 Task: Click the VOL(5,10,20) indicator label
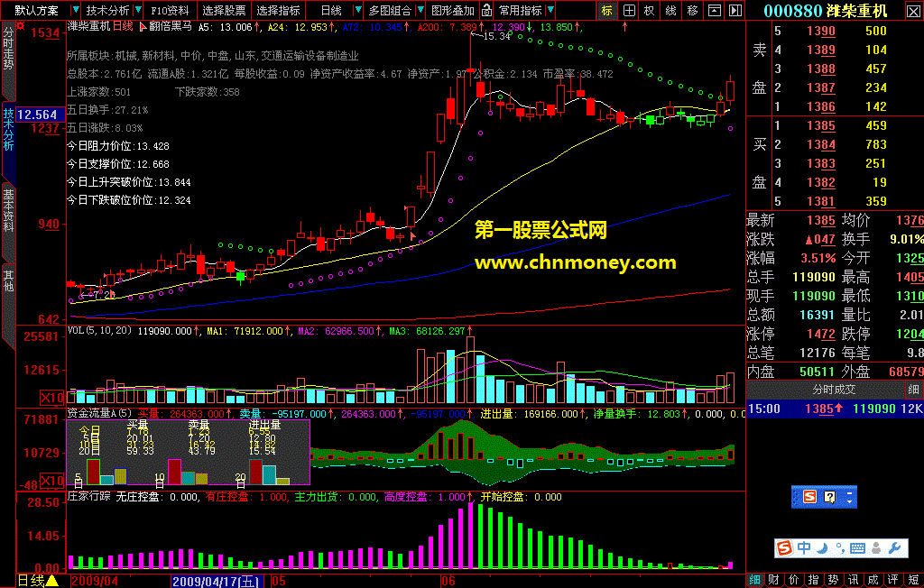click(99, 331)
